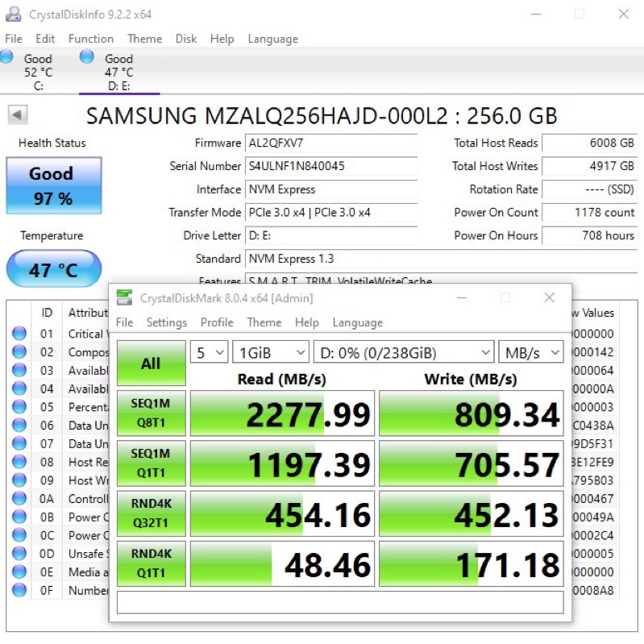The width and height of the screenshot is (644, 644).
Task: Click status orb for attribute 02
Action: tap(19, 351)
